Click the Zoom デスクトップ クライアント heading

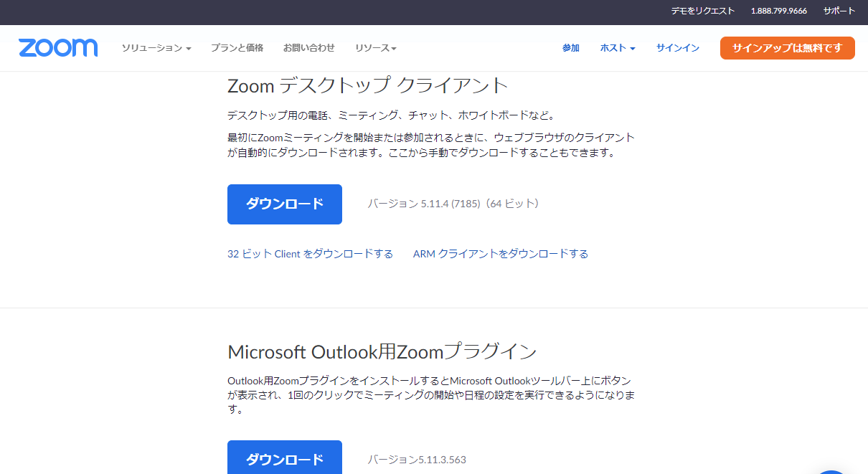tap(367, 86)
